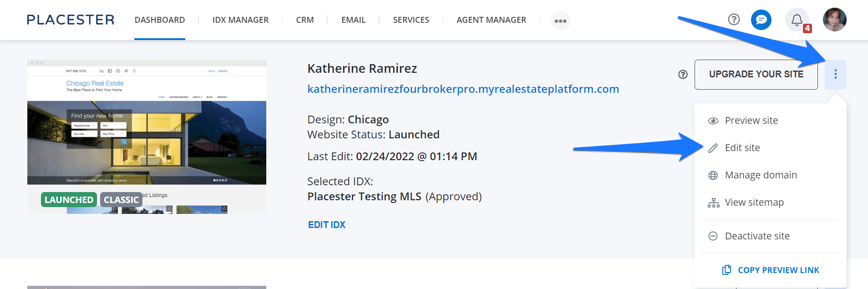868x289 pixels.
Task: Open the user profile avatar
Action: 835,20
